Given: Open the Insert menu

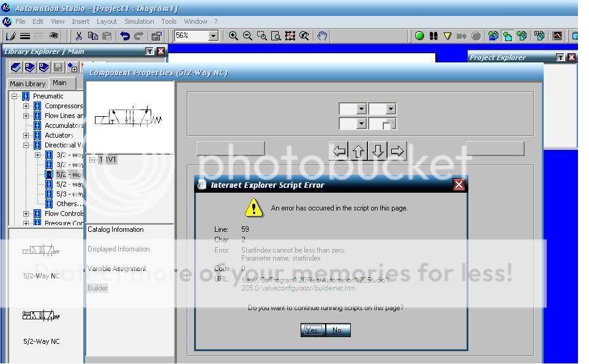Looking at the screenshot, I should coord(80,21).
